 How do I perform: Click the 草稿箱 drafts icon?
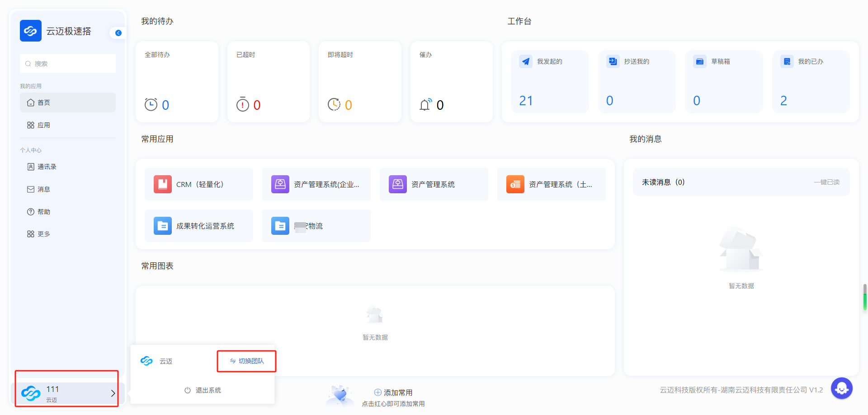pos(699,61)
